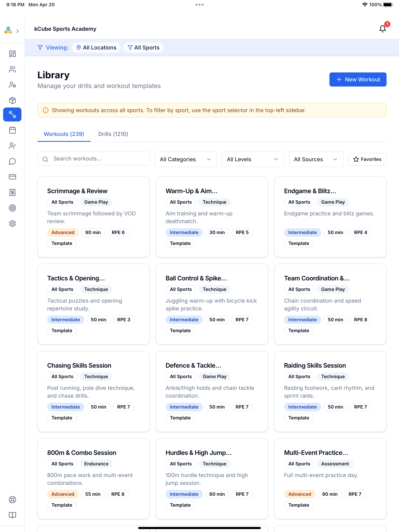Open the user settings sidebar icon
Viewport: 399px width, 532px height.
[12, 85]
